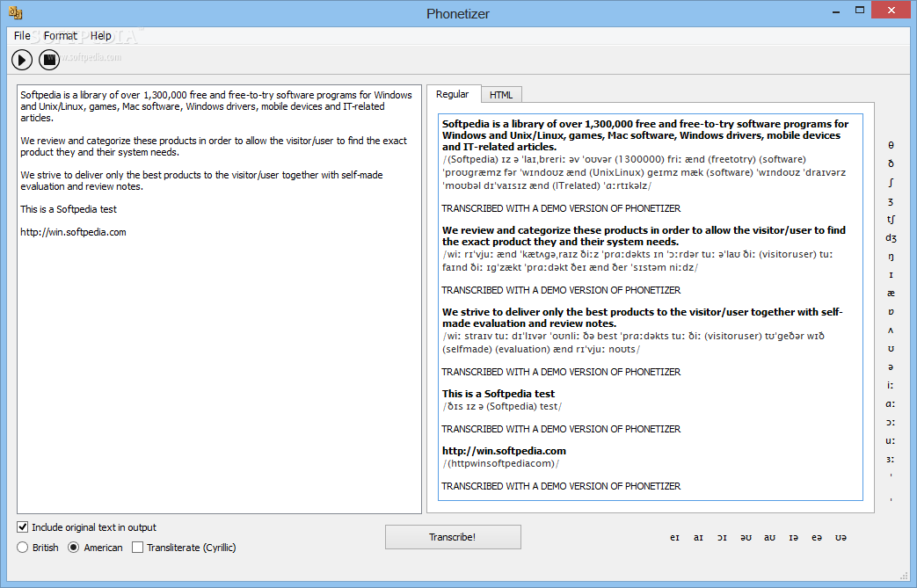Switch to the Regular output tab

pos(453,94)
